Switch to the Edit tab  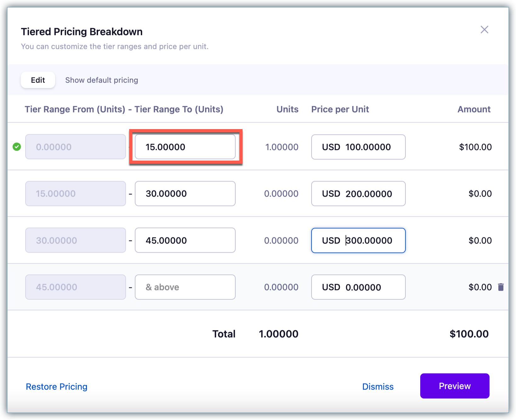[38, 80]
